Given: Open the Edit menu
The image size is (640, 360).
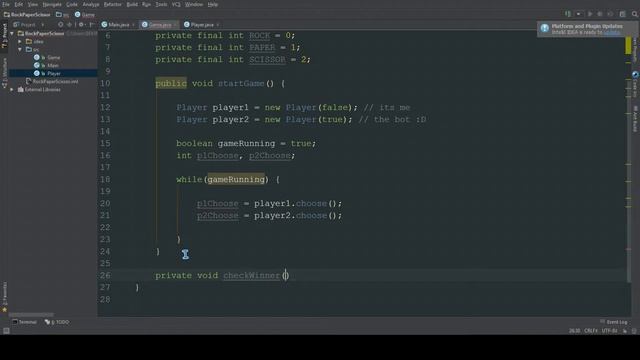Looking at the screenshot, I should (x=19, y=4).
